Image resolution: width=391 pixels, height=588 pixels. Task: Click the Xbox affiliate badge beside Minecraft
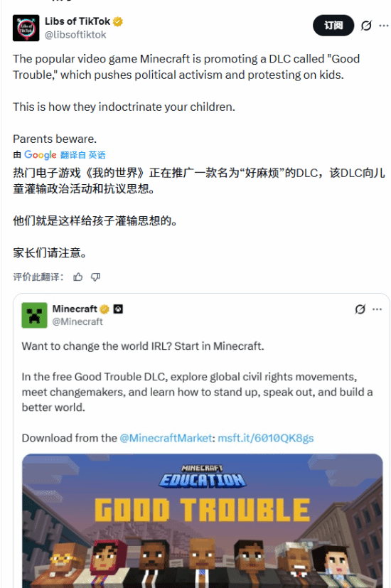pos(118,309)
